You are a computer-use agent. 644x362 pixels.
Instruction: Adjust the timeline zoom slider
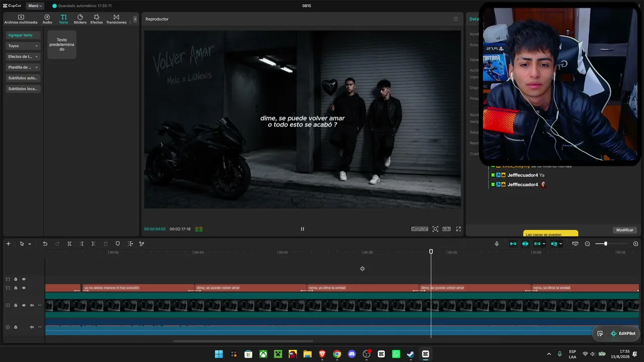point(605,244)
